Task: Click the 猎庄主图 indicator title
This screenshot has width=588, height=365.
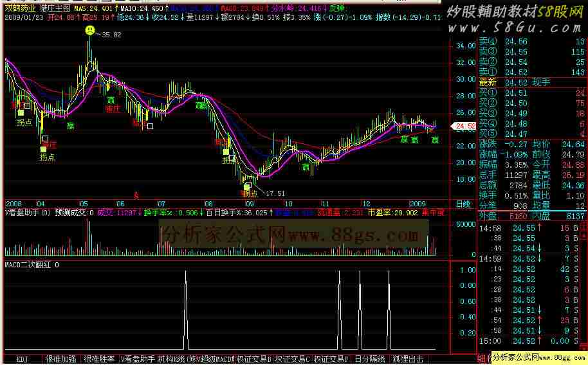Action: [x=55, y=8]
